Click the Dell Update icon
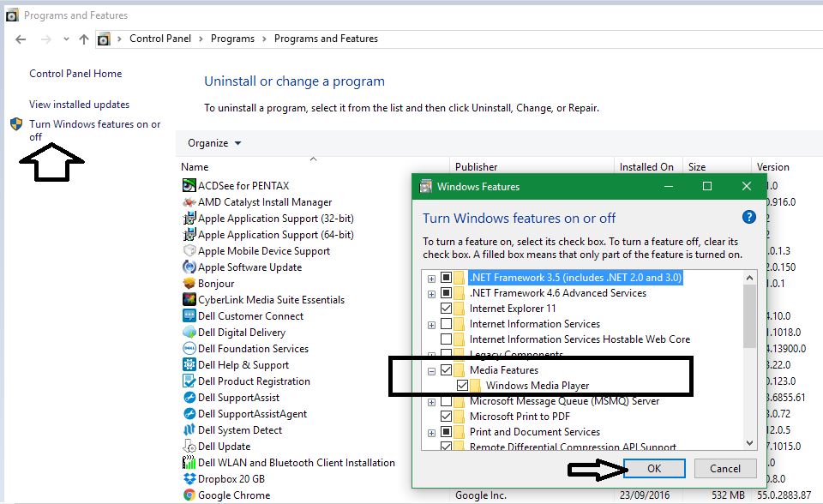Screen dimensions: 823x504 coord(189,447)
